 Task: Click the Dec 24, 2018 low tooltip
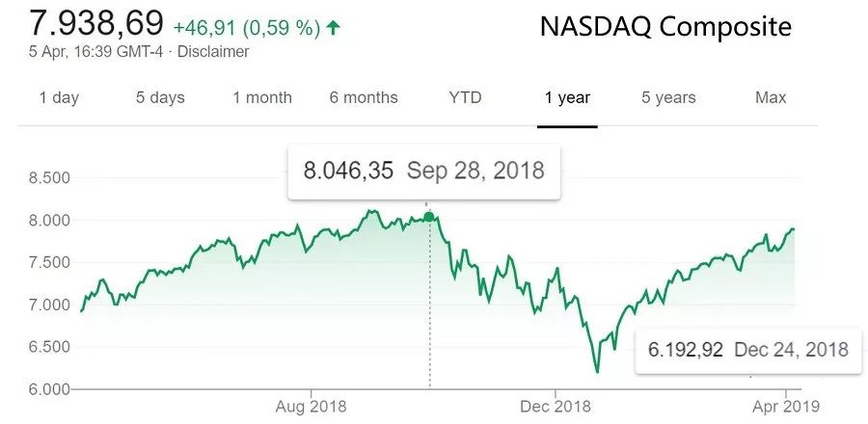pyautogui.click(x=747, y=349)
